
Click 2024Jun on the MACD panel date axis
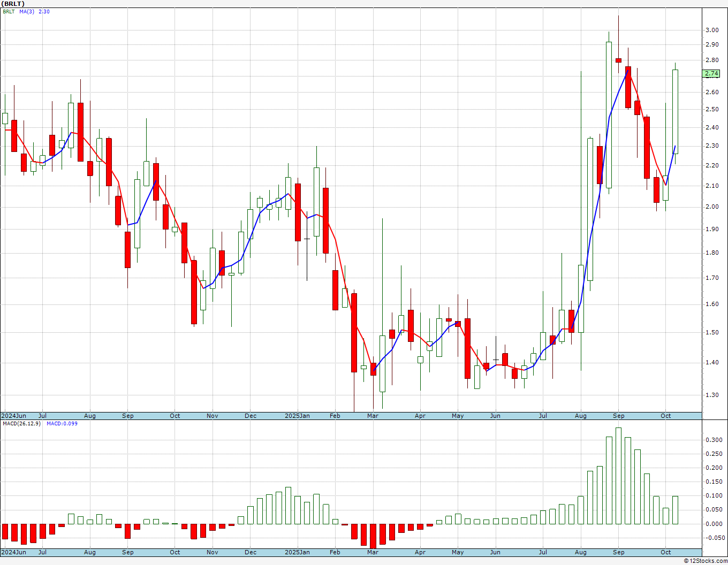tap(13, 552)
